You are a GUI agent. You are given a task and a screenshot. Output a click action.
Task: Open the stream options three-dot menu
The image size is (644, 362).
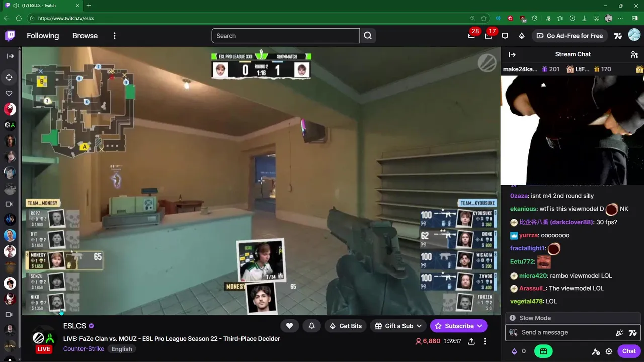coord(485,341)
